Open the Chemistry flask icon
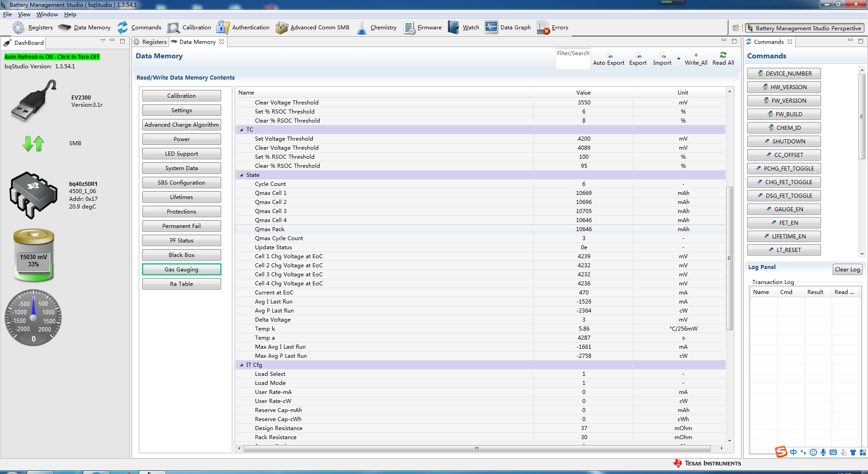The image size is (868, 474). [362, 28]
